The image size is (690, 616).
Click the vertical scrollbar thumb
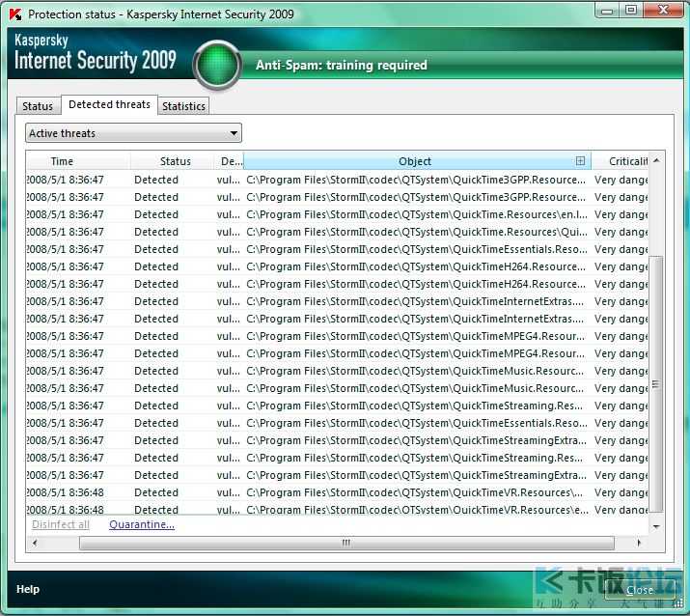[656, 384]
